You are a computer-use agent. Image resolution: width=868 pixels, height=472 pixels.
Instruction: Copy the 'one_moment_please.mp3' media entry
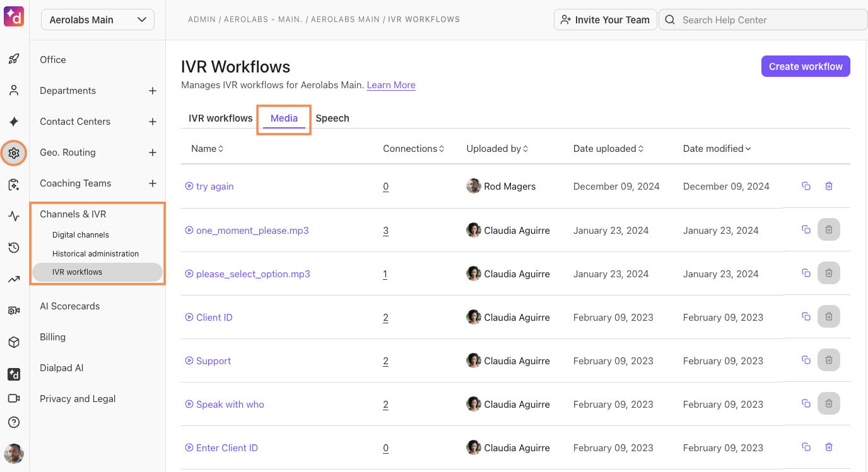pyautogui.click(x=806, y=230)
